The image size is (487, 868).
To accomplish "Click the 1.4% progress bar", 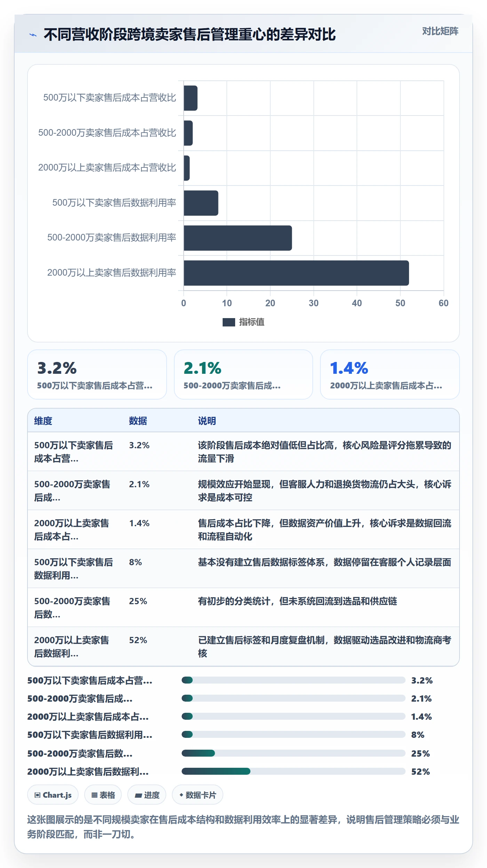I will coord(294,716).
